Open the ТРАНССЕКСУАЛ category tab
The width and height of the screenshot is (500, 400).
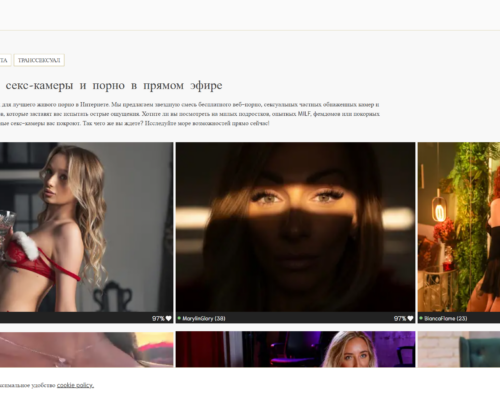(39, 60)
